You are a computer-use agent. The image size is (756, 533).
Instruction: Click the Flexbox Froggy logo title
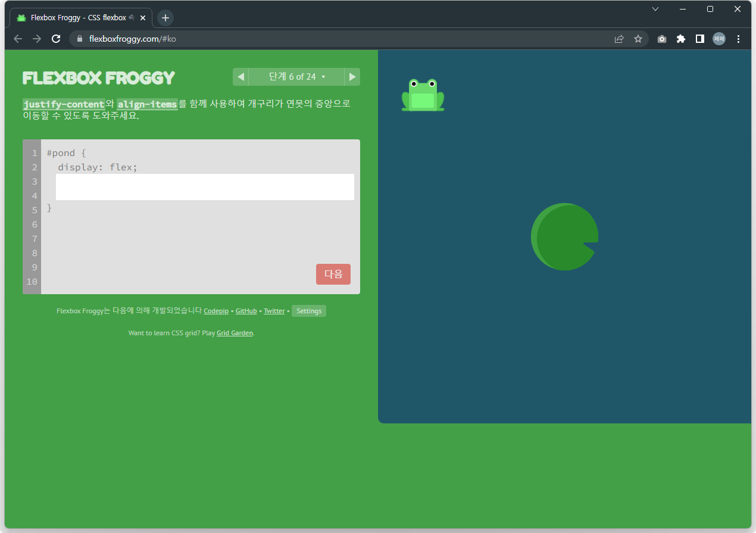pyautogui.click(x=99, y=78)
